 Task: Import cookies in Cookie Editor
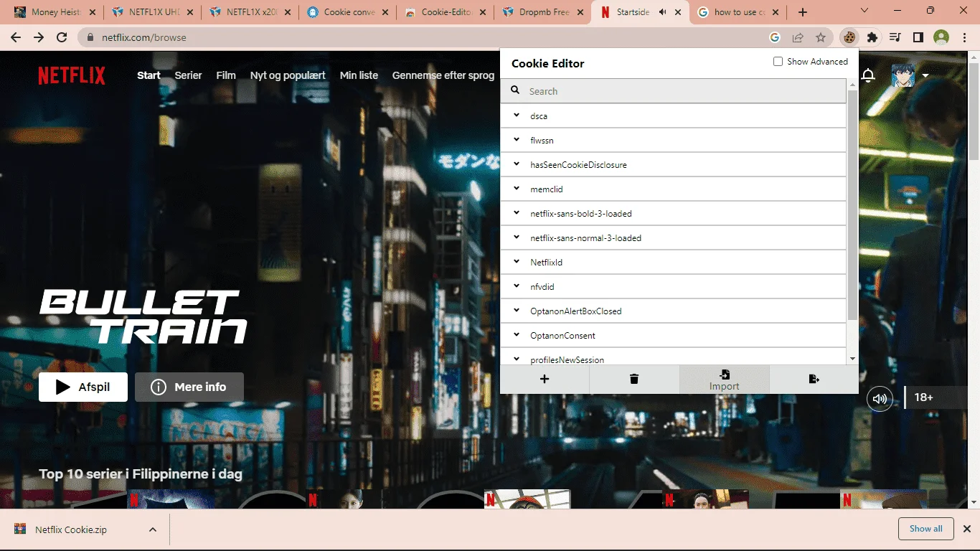click(724, 380)
